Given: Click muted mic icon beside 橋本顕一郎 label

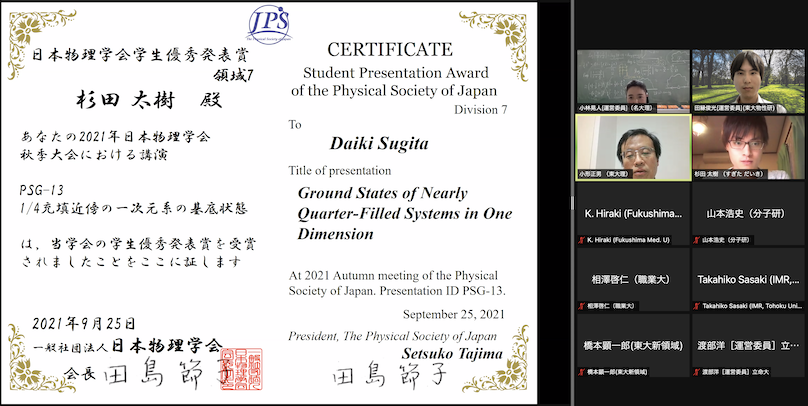Looking at the screenshot, I should (581, 371).
